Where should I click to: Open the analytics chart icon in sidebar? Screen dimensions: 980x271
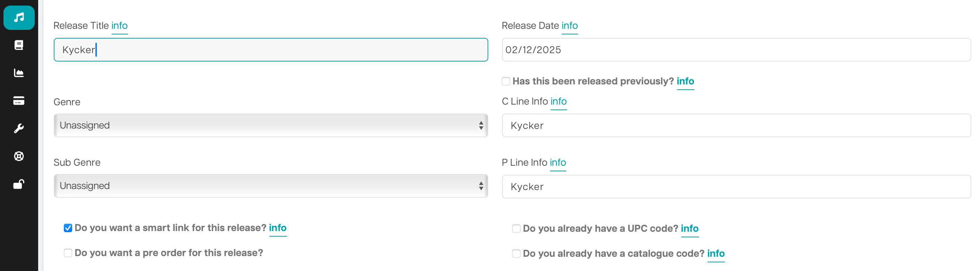tap(19, 73)
